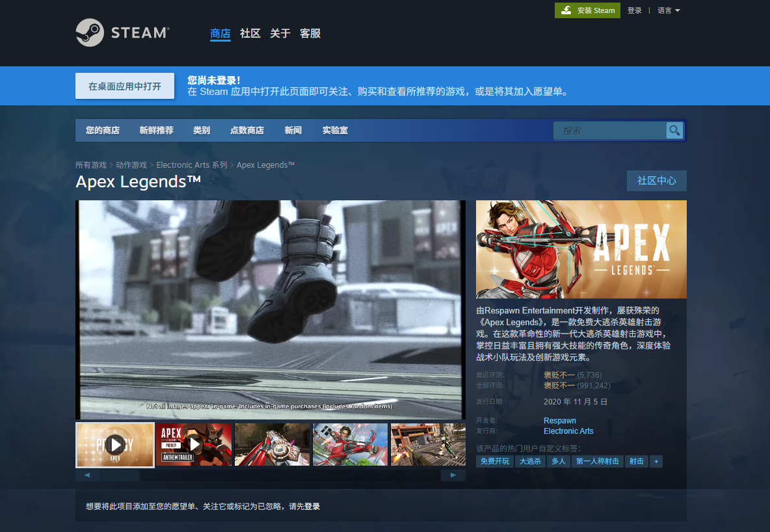
Task: Open the 客服 tab
Action: (x=310, y=33)
